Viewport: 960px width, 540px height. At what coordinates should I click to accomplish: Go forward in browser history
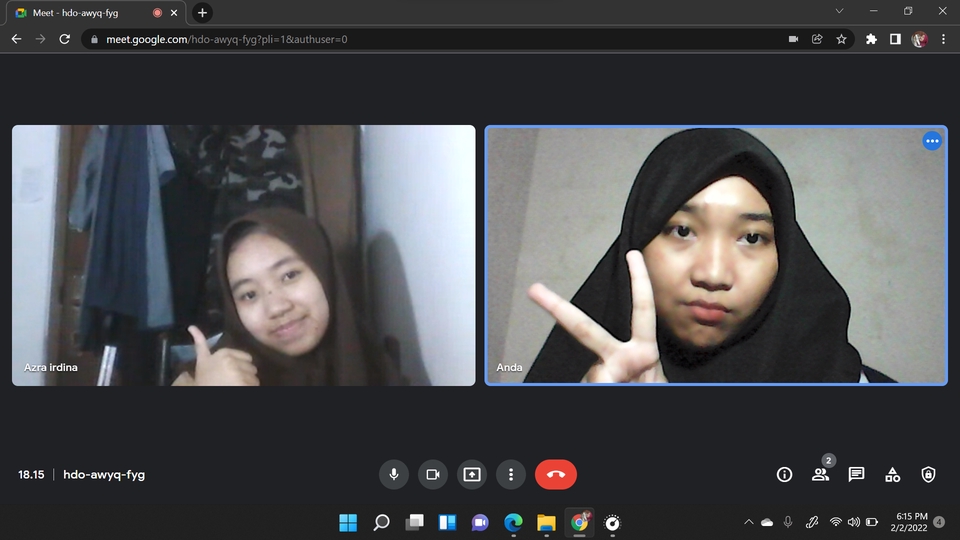click(40, 39)
